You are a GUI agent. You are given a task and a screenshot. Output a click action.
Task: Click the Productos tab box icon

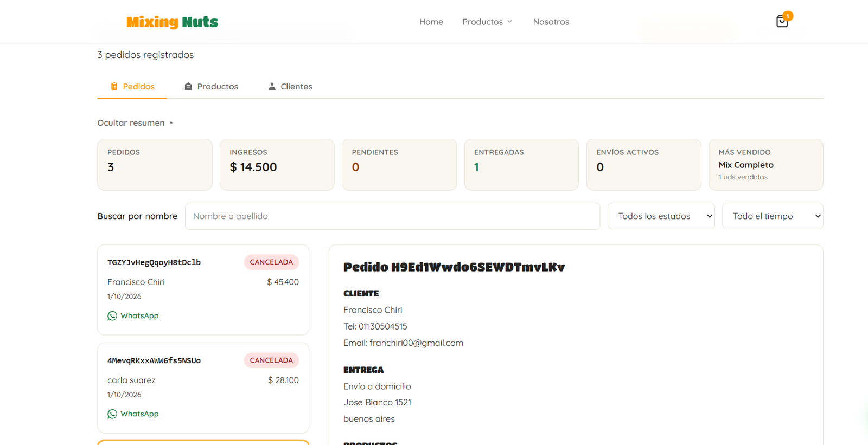[x=188, y=87]
